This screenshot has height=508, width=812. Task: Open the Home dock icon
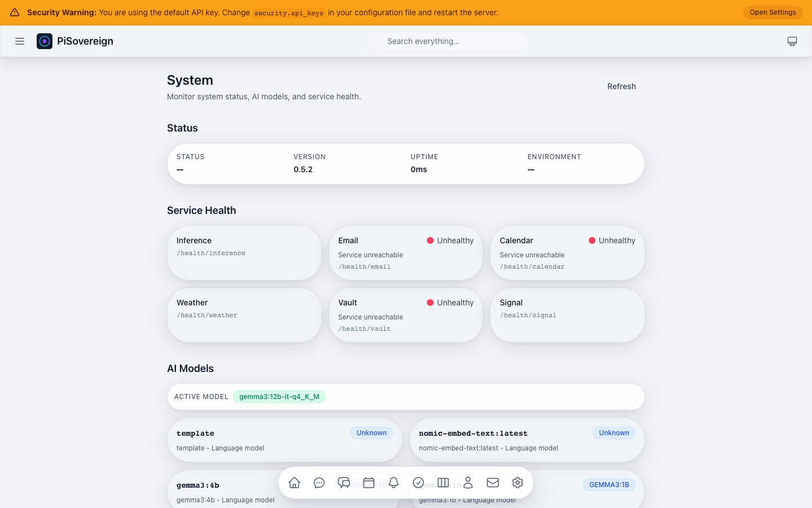[294, 483]
